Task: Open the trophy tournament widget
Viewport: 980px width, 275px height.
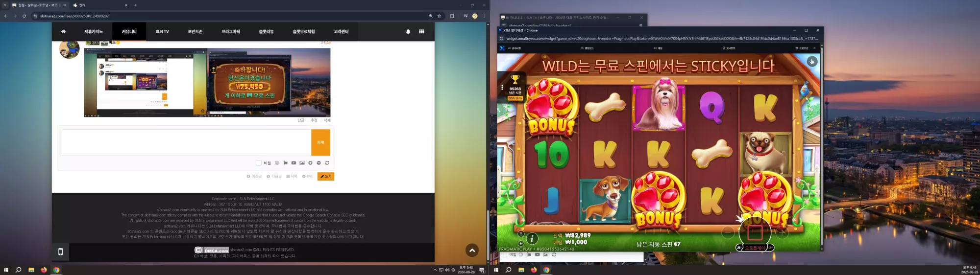Action: [x=515, y=88]
